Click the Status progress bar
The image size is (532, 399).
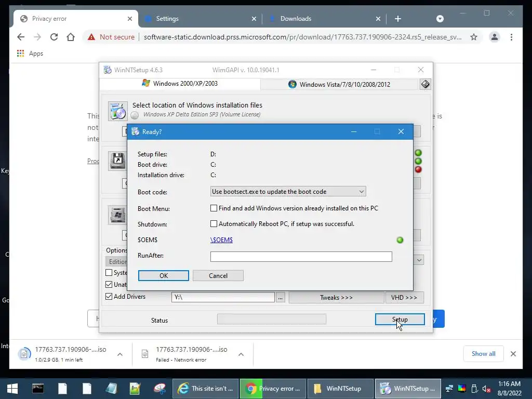click(x=271, y=319)
